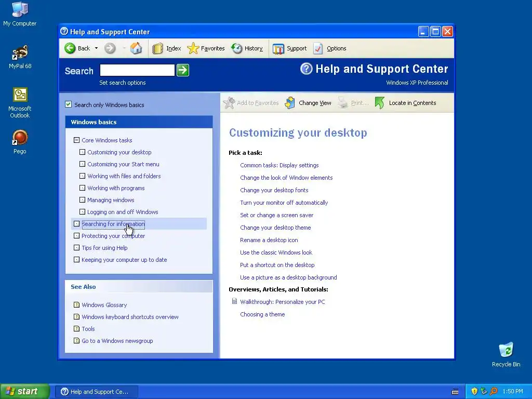Open Change your desktop theme
This screenshot has width=532, height=399.
(275, 228)
